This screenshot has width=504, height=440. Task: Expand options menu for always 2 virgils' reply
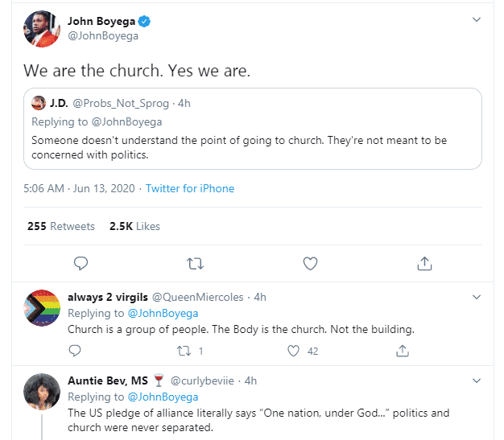476,297
